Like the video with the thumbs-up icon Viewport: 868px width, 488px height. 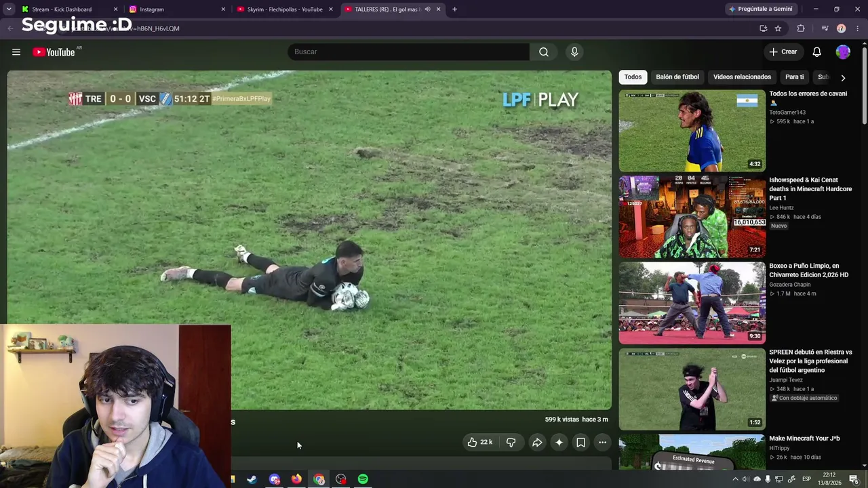pyautogui.click(x=472, y=443)
